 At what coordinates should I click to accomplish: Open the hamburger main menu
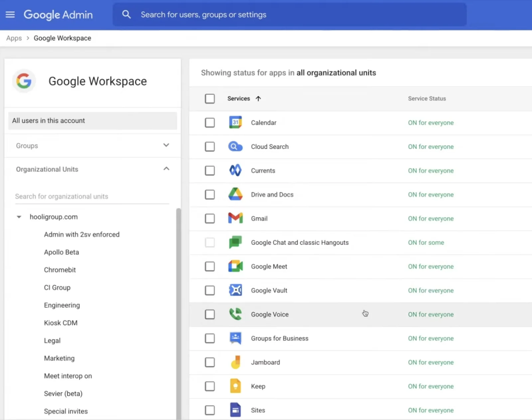(10, 15)
